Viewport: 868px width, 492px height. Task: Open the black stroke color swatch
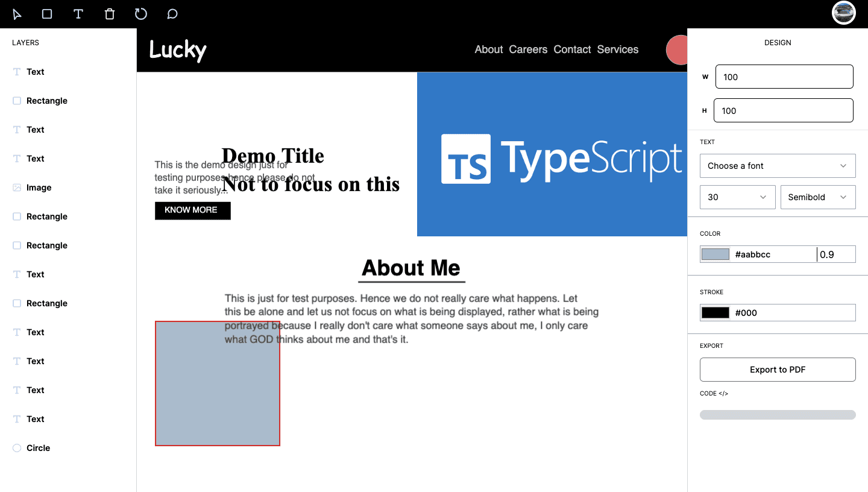(x=715, y=313)
